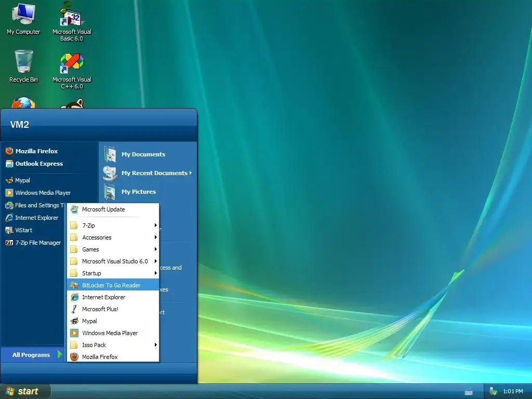Expand the Accessories submenu arrow
The image size is (532, 399).
[x=155, y=237]
